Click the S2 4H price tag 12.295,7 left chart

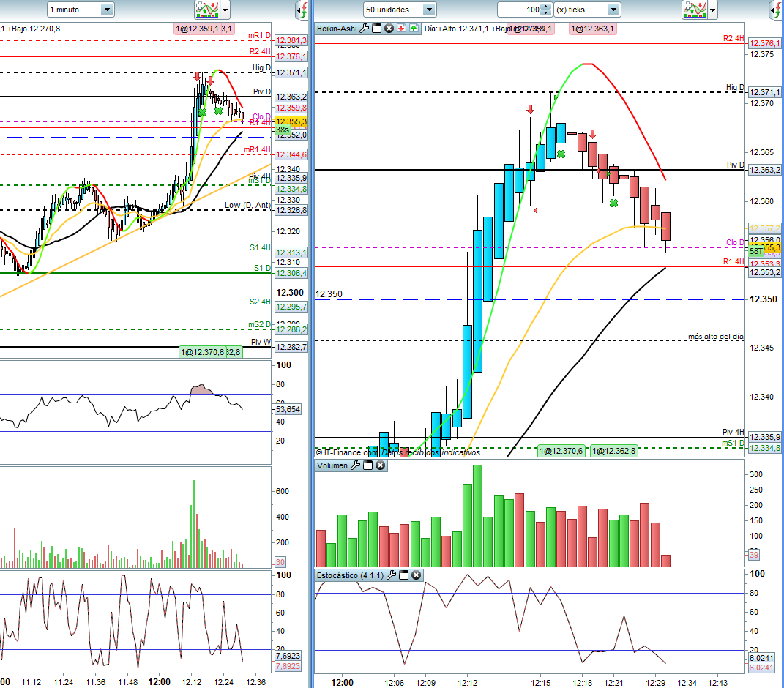[291, 307]
